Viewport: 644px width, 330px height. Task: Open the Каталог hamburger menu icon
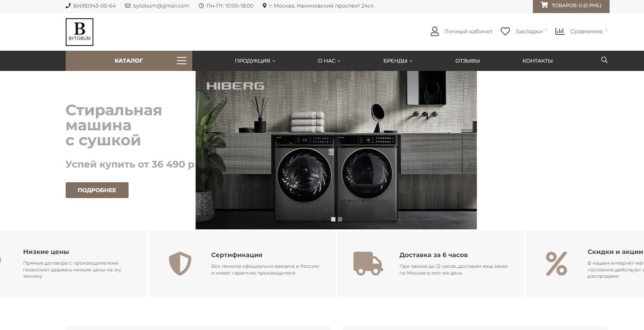pyautogui.click(x=182, y=61)
